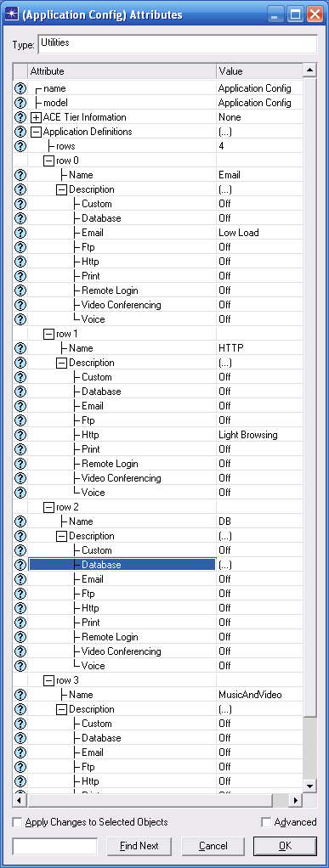
Task: Click help icon beside row 3 Name
Action: [x=20, y=695]
